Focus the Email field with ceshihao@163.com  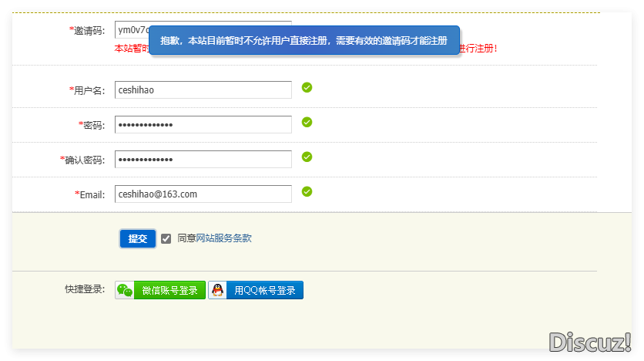(203, 194)
